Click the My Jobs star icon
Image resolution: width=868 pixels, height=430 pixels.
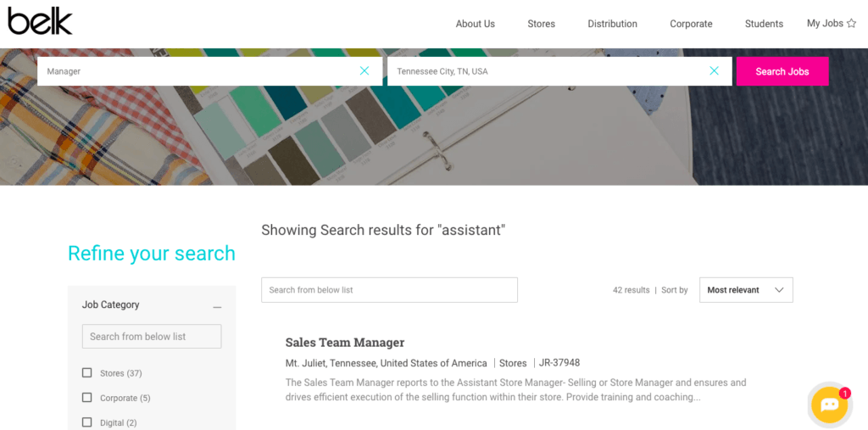[851, 24]
